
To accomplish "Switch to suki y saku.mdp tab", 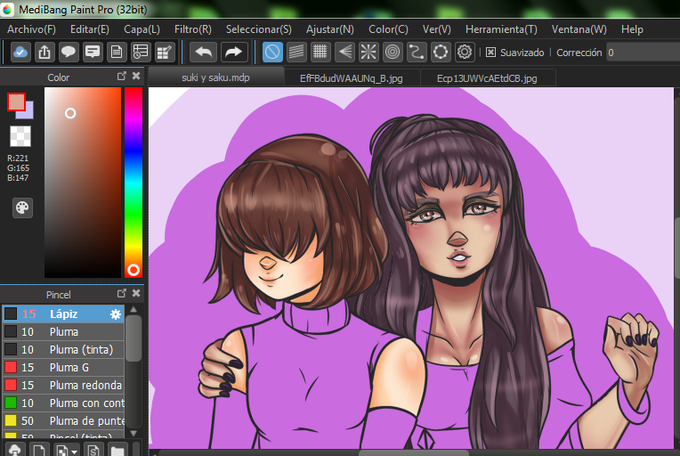I will (216, 78).
